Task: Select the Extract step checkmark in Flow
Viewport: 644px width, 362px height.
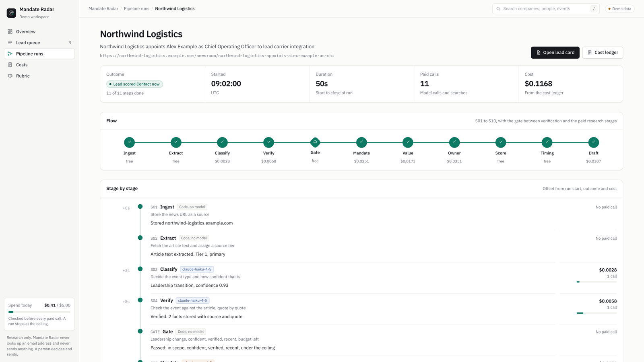Action: (176, 142)
